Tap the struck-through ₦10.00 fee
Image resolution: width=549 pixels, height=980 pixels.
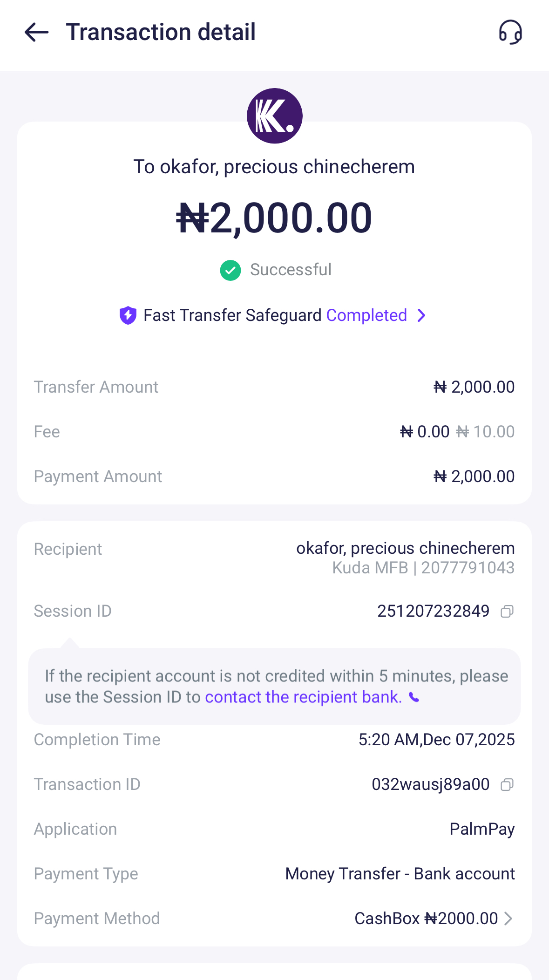pyautogui.click(x=486, y=432)
